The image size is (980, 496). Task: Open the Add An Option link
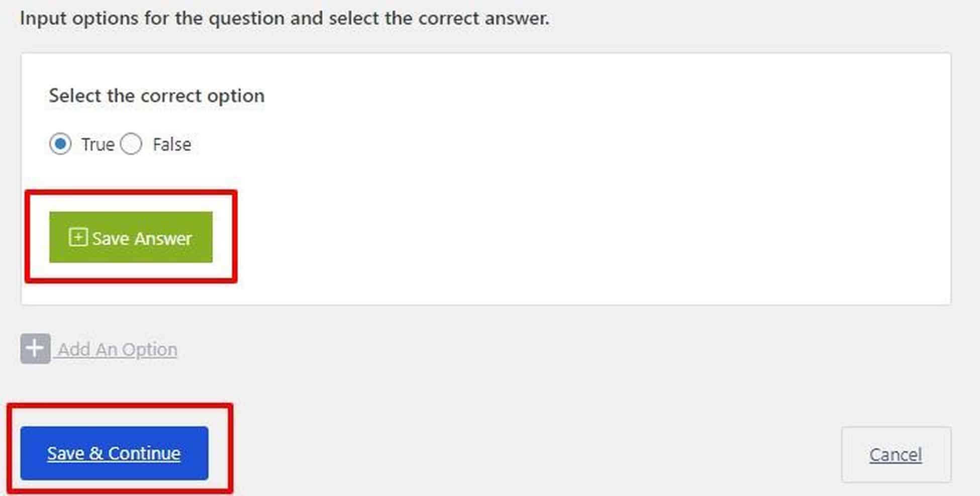pyautogui.click(x=118, y=349)
